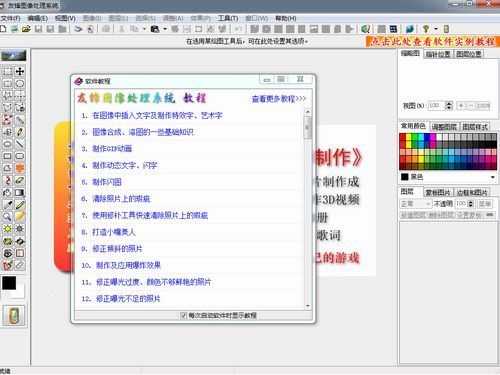Select the green sun brightness tool
Screen dimensions: 500x375
[x=7, y=229]
